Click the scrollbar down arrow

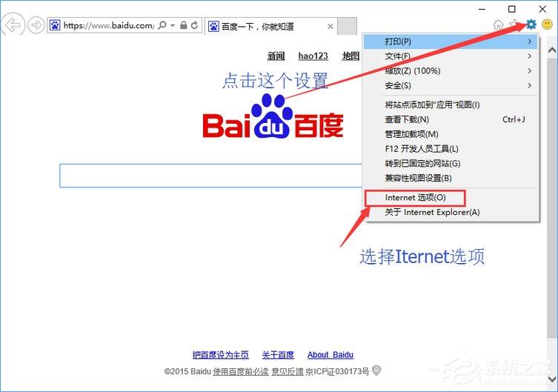coord(552,379)
